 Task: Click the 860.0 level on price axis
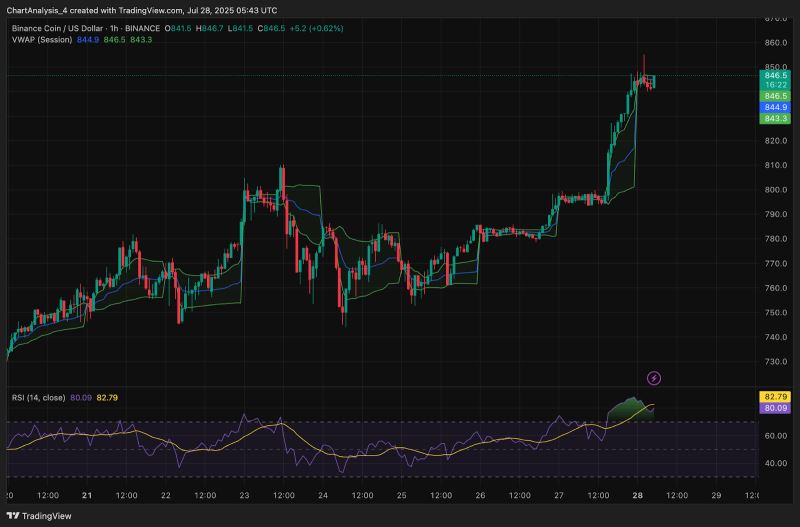[x=776, y=43]
